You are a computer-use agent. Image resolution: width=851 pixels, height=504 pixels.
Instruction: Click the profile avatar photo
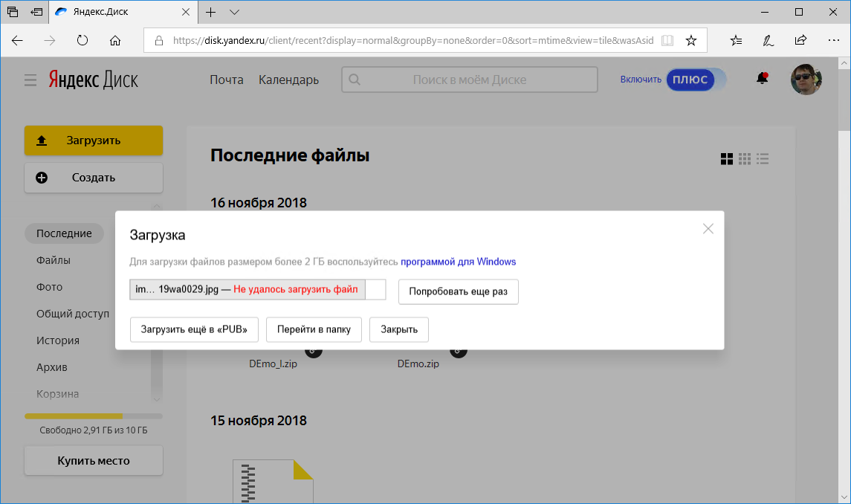pyautogui.click(x=806, y=80)
